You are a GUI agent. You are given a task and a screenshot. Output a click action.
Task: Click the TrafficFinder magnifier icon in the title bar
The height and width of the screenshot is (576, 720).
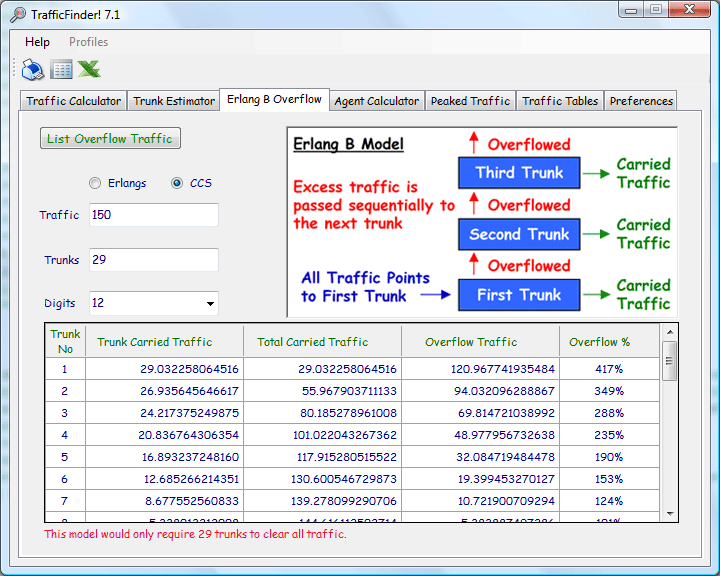[x=18, y=15]
